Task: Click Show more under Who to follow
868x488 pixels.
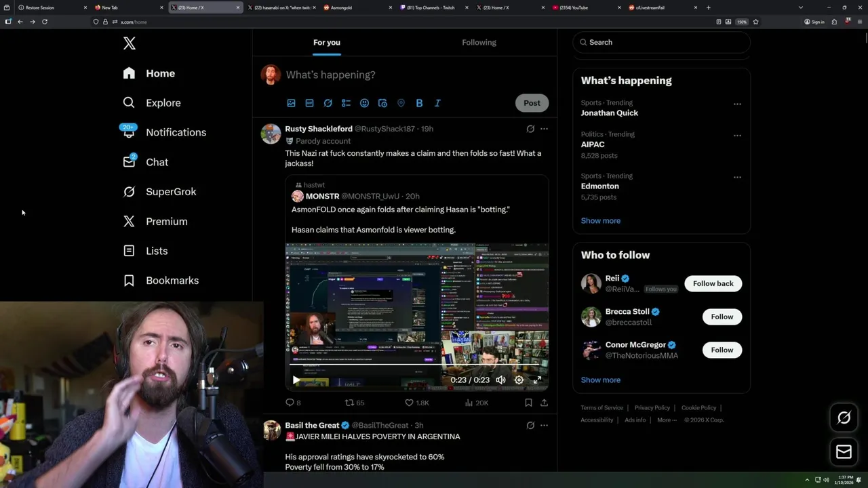Action: point(601,380)
